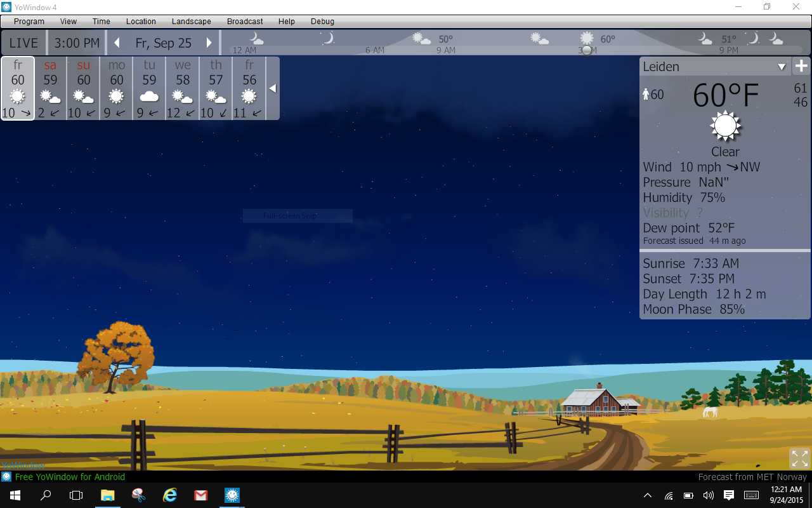This screenshot has height=508, width=812.
Task: Collapse the forecast day strip arrow
Action: 273,88
